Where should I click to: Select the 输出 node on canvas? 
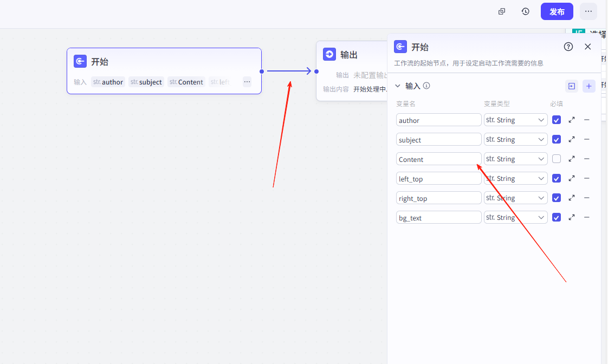pyautogui.click(x=350, y=55)
